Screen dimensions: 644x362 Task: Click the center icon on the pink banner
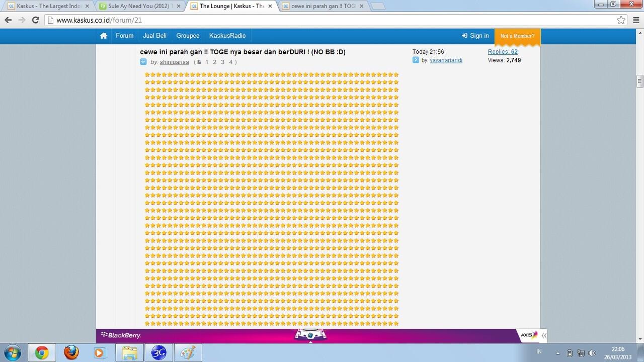coord(310,335)
